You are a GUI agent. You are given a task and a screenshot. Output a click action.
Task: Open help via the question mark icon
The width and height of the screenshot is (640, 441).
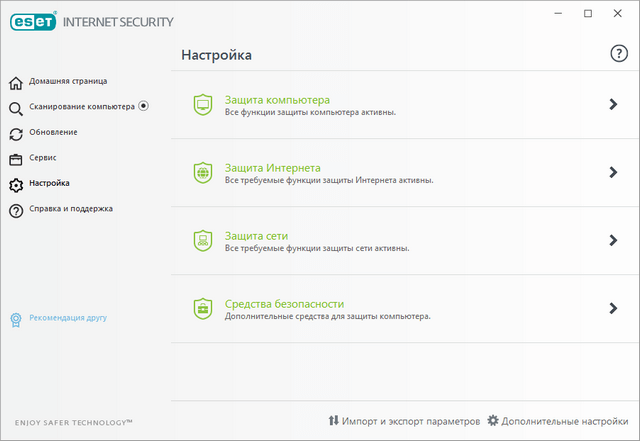pos(619,54)
